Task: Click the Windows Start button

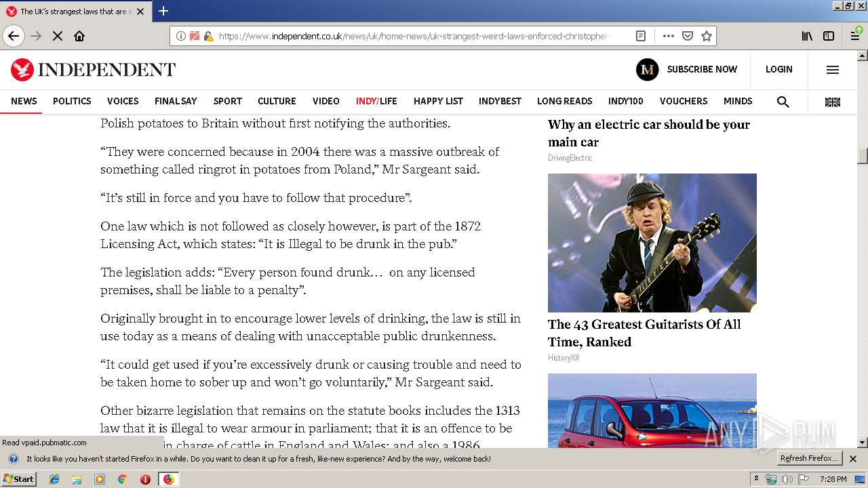Action: (x=18, y=479)
